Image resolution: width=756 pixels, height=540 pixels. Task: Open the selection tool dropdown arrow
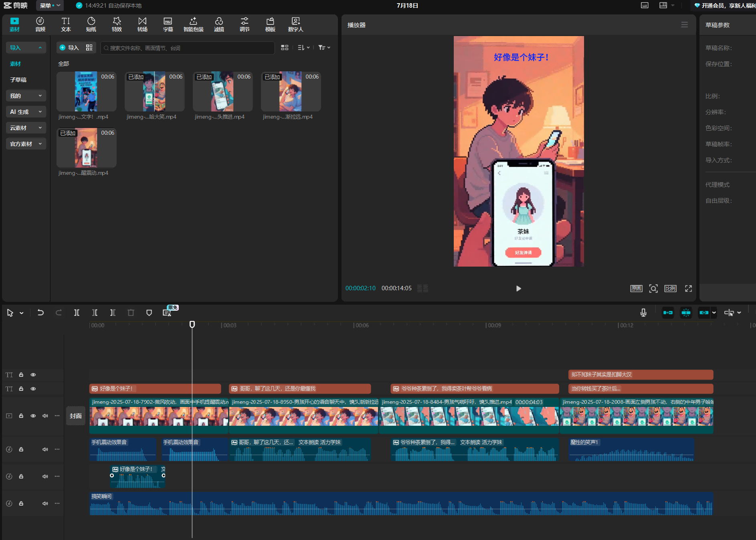coord(22,313)
